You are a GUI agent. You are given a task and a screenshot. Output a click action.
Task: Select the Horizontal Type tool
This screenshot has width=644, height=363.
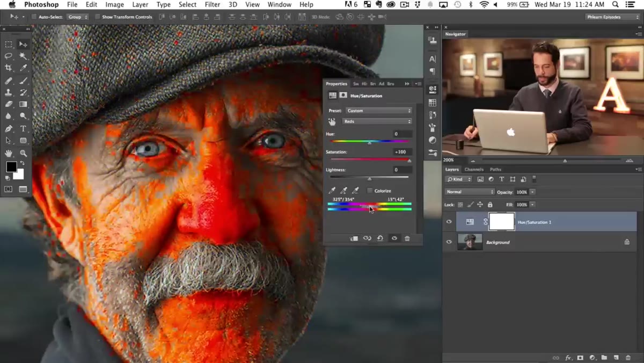click(x=23, y=129)
